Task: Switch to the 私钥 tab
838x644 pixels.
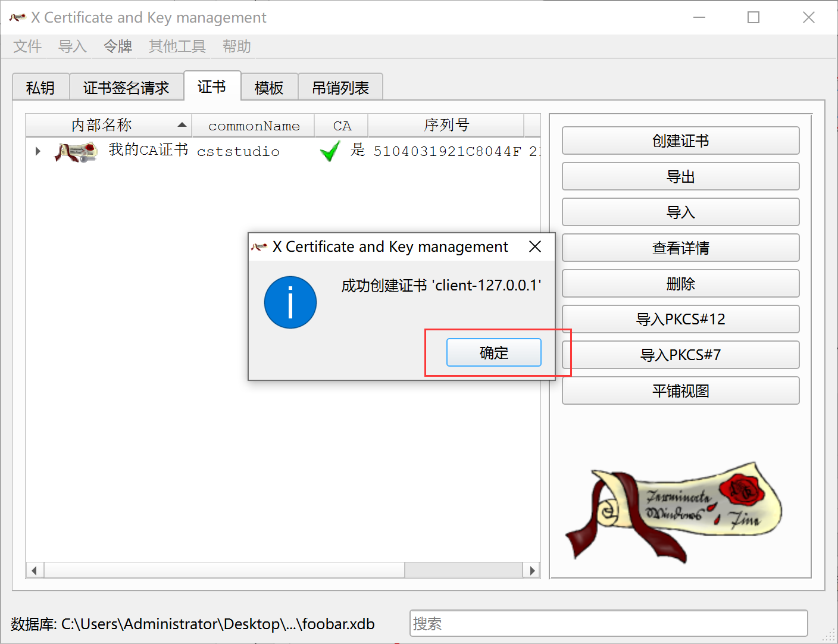Action: (x=40, y=87)
